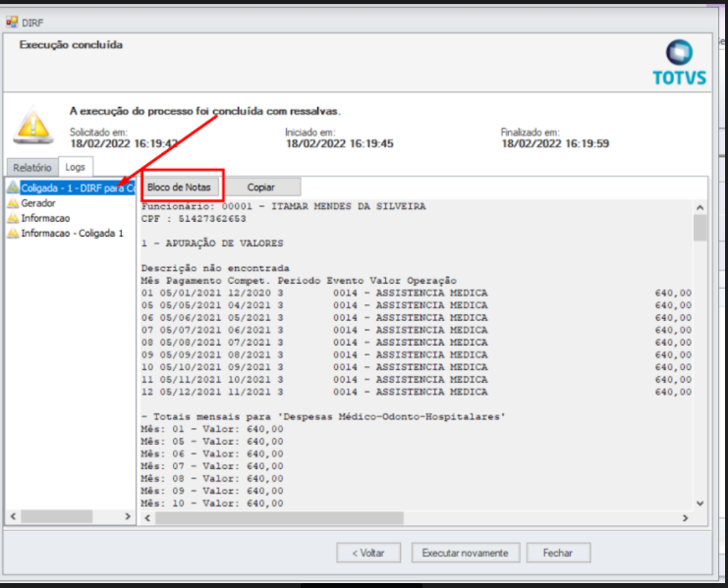Select Coligada - 1 - DIRF log entry
728x588 pixels.
tap(78, 187)
